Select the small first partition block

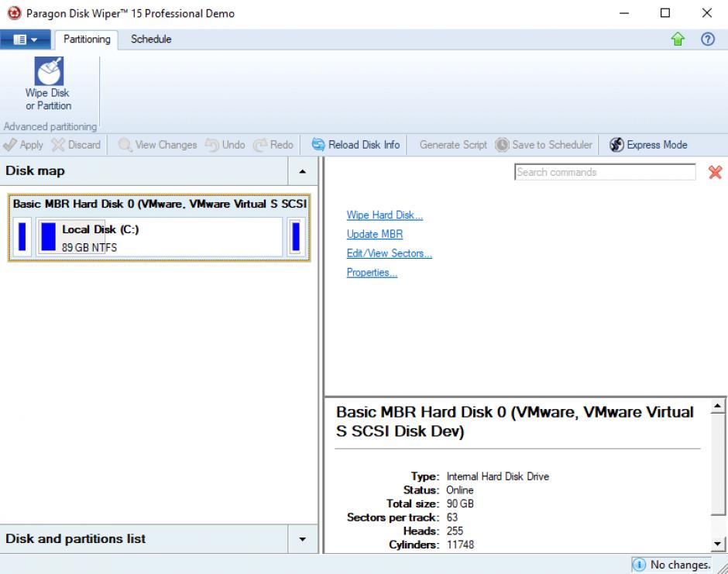tap(22, 237)
